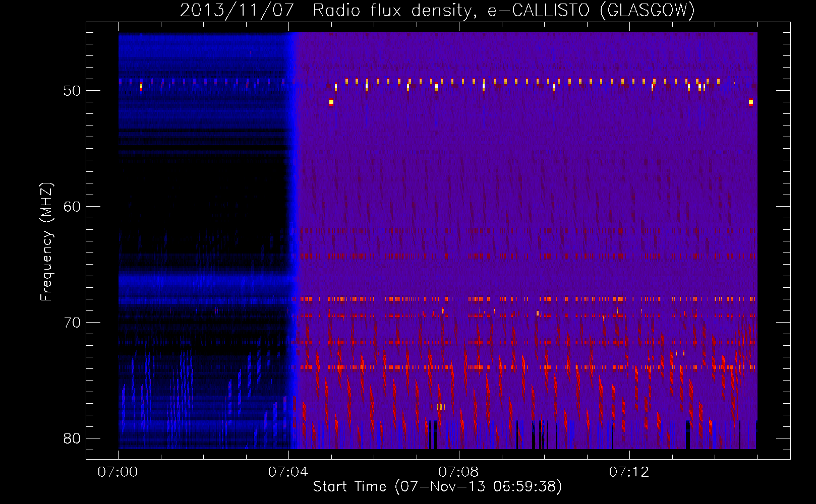Click the 60 frequency tick label
This screenshot has height=504, width=816.
(72, 207)
